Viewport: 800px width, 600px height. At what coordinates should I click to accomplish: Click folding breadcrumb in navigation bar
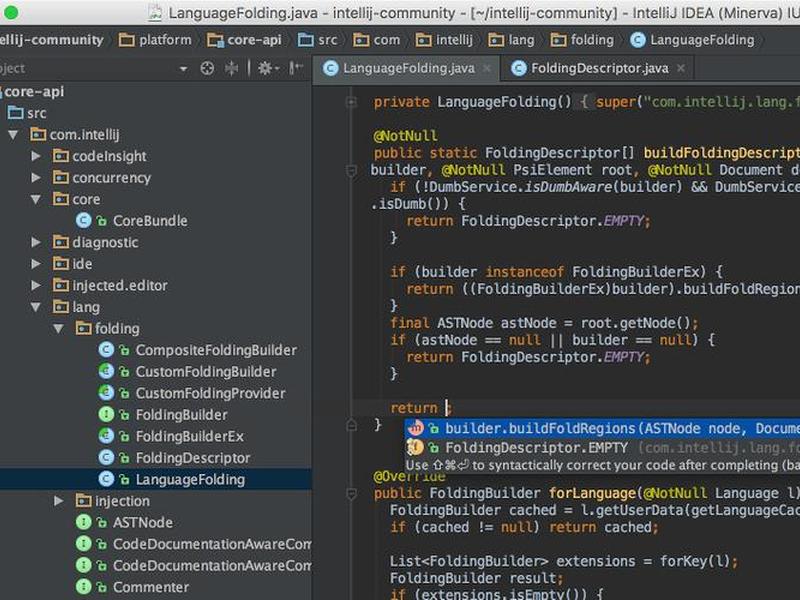[582, 40]
